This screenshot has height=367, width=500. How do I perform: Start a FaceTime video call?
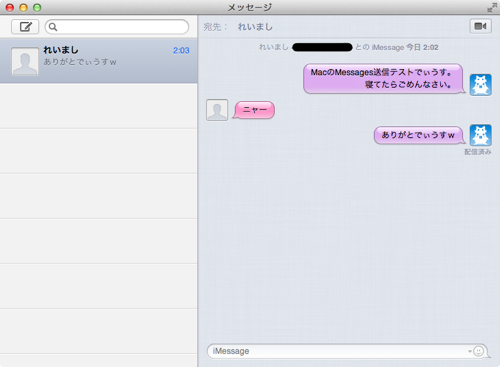[480, 26]
